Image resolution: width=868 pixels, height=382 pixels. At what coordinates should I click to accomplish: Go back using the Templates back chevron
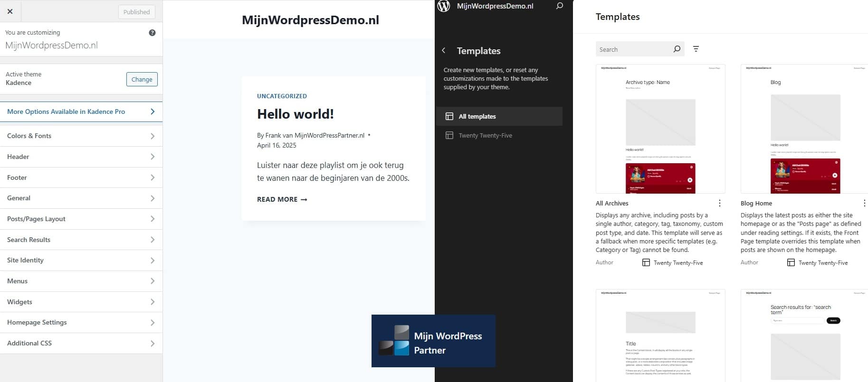pos(444,50)
